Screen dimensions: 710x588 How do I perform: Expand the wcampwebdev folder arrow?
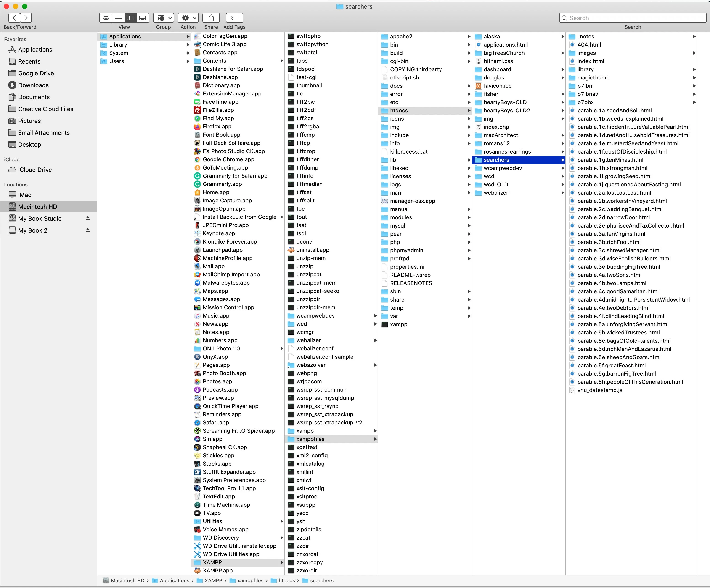[x=562, y=168]
